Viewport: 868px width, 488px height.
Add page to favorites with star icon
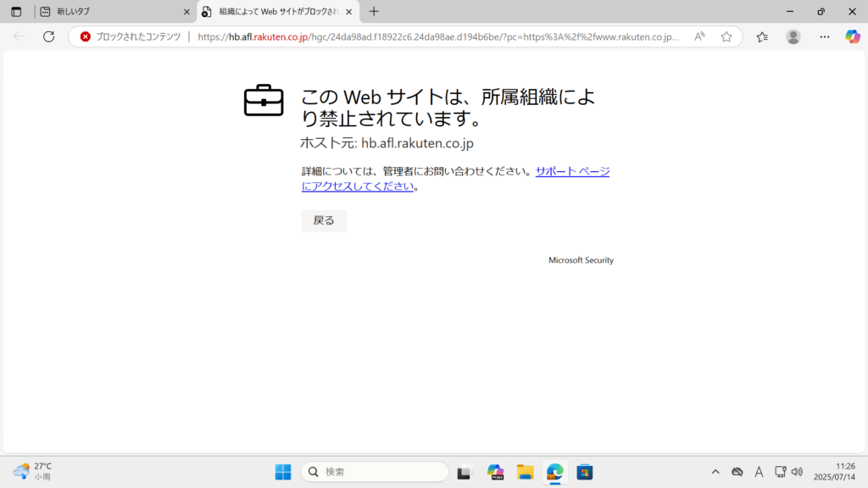tap(726, 36)
